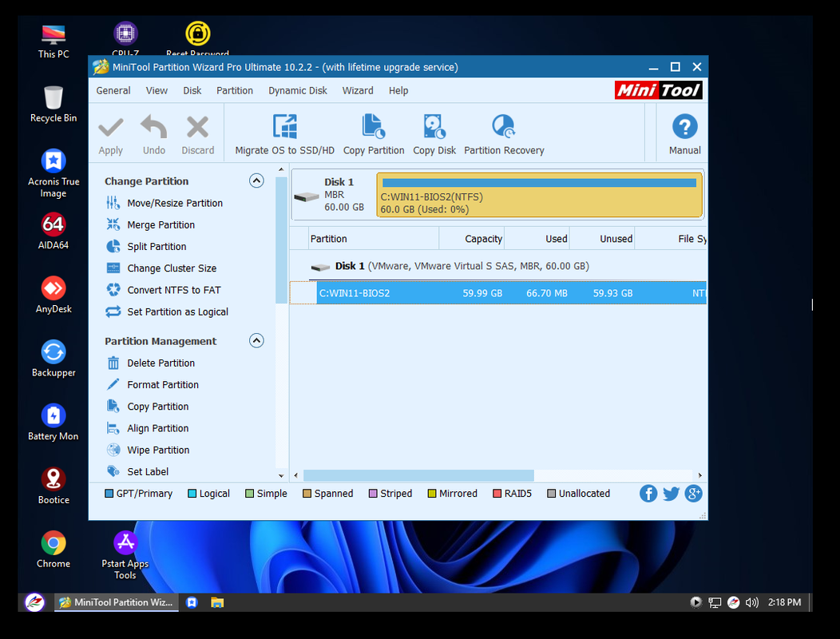Select the AnyDesk desktop icon

pyautogui.click(x=53, y=296)
